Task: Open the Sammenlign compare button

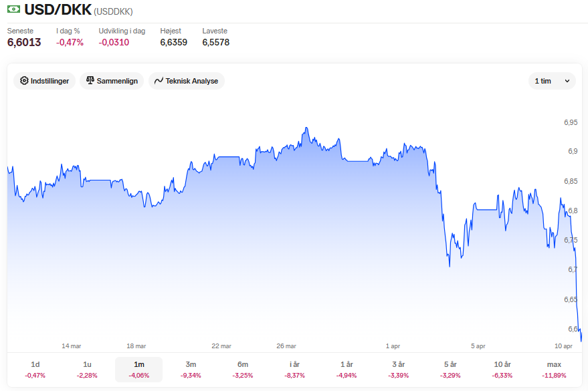Action: (x=112, y=81)
